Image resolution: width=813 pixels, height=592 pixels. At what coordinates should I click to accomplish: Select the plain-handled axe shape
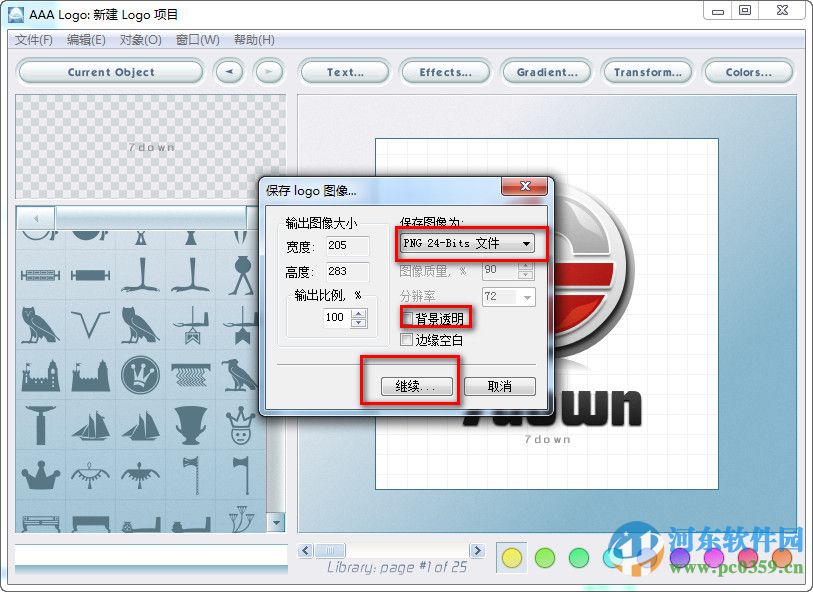point(242,475)
